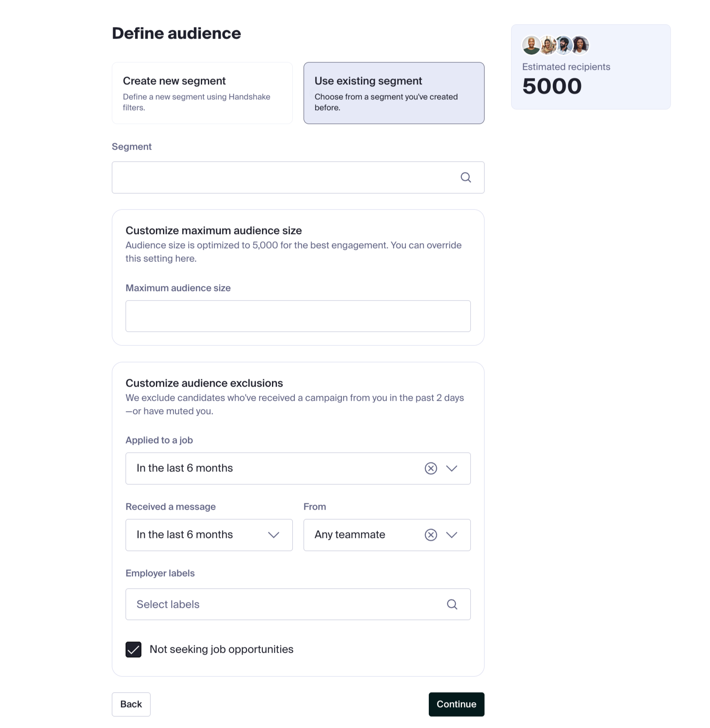710x728 pixels.
Task: Click the Back button
Action: click(x=131, y=704)
